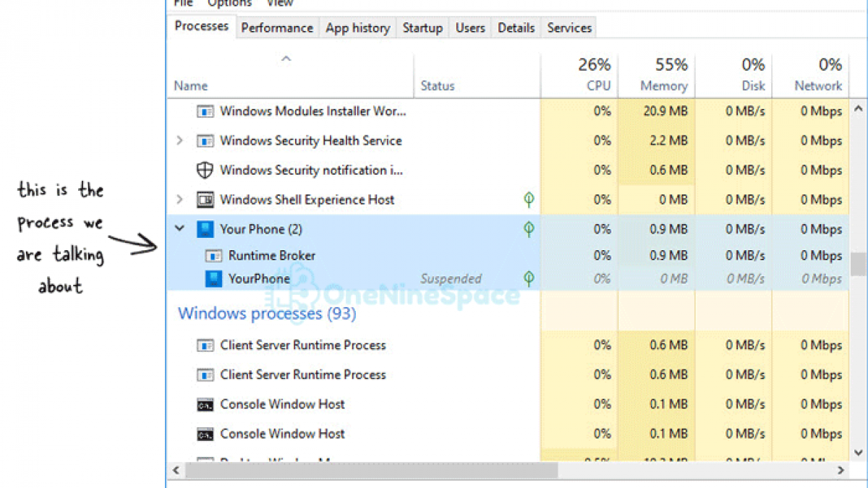Viewport: 868px width, 488px height.
Task: Open the Startup tab
Action: 422,28
